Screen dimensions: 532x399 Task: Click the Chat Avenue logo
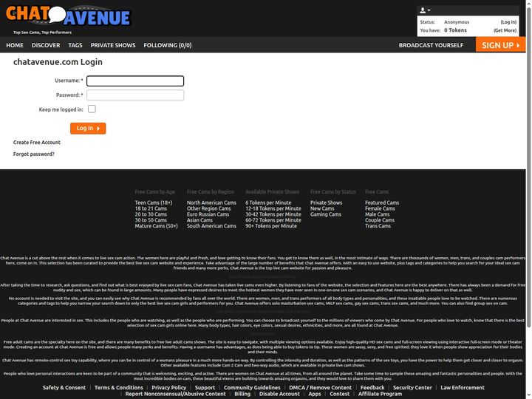point(68,16)
